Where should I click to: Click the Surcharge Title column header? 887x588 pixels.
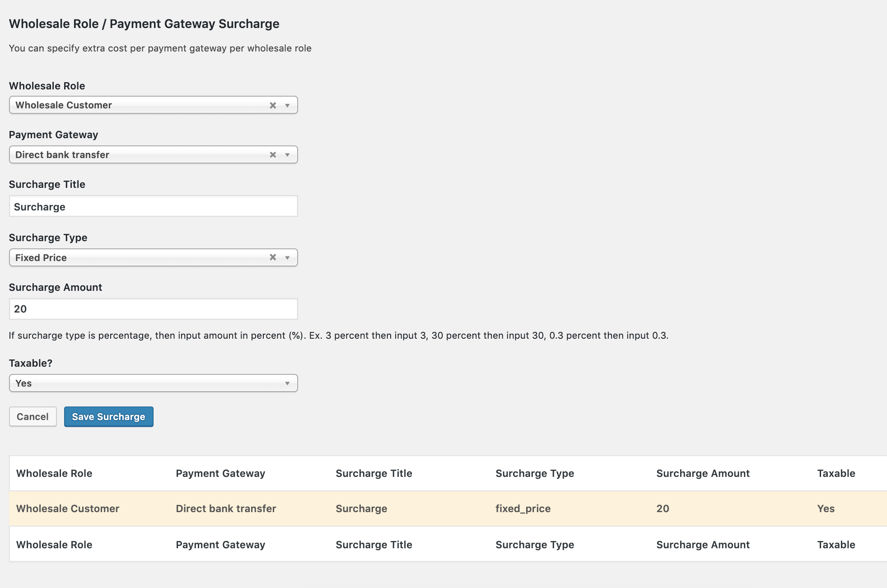[374, 473]
